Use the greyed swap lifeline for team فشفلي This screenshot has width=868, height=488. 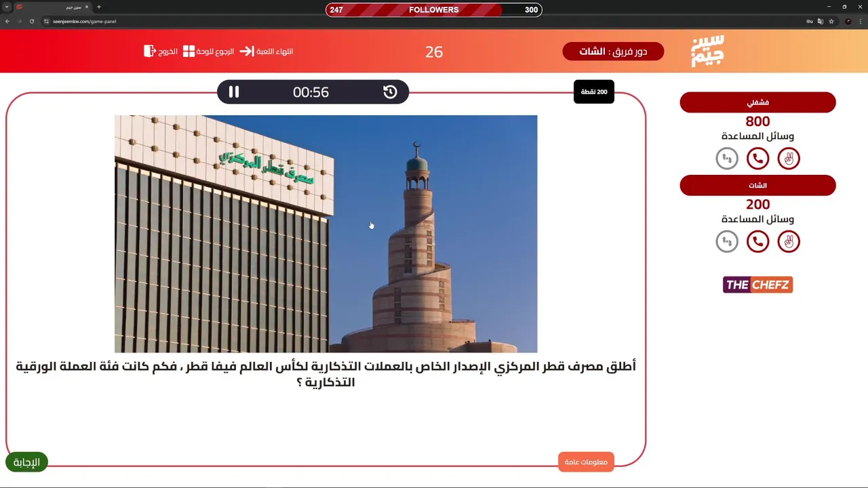pos(727,159)
